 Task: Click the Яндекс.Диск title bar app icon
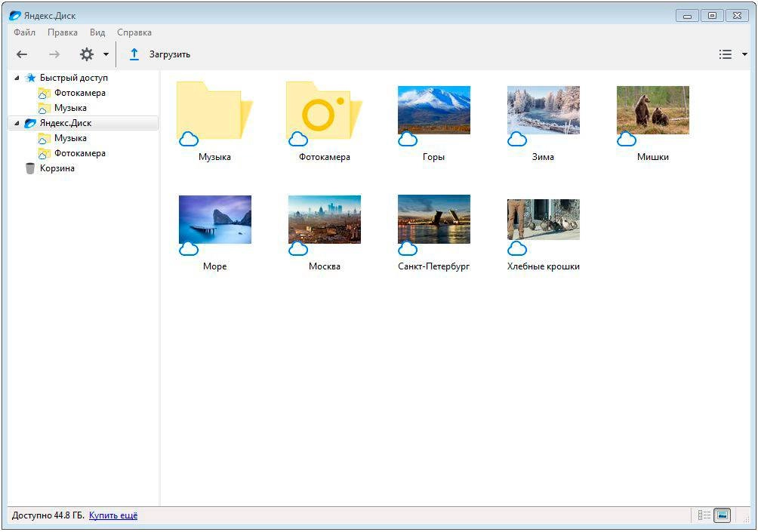pos(15,15)
